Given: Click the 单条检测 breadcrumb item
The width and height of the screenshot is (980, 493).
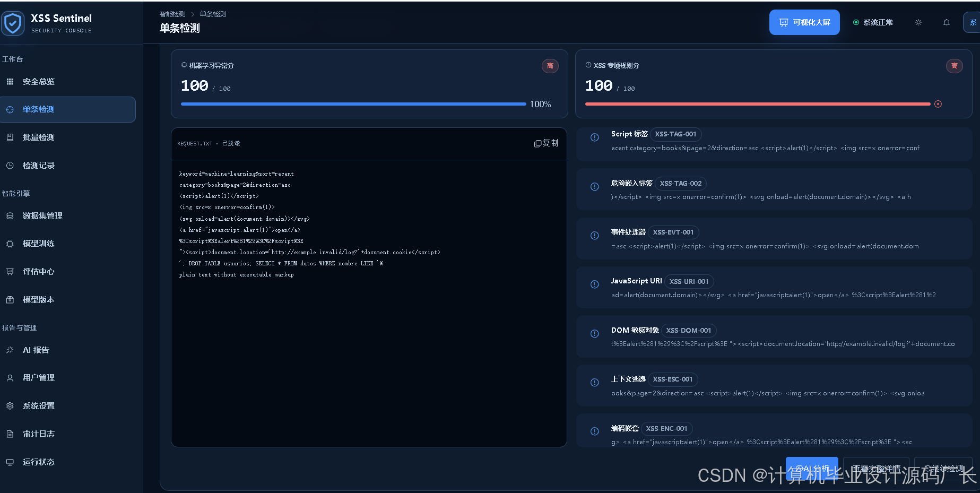Looking at the screenshot, I should [213, 14].
